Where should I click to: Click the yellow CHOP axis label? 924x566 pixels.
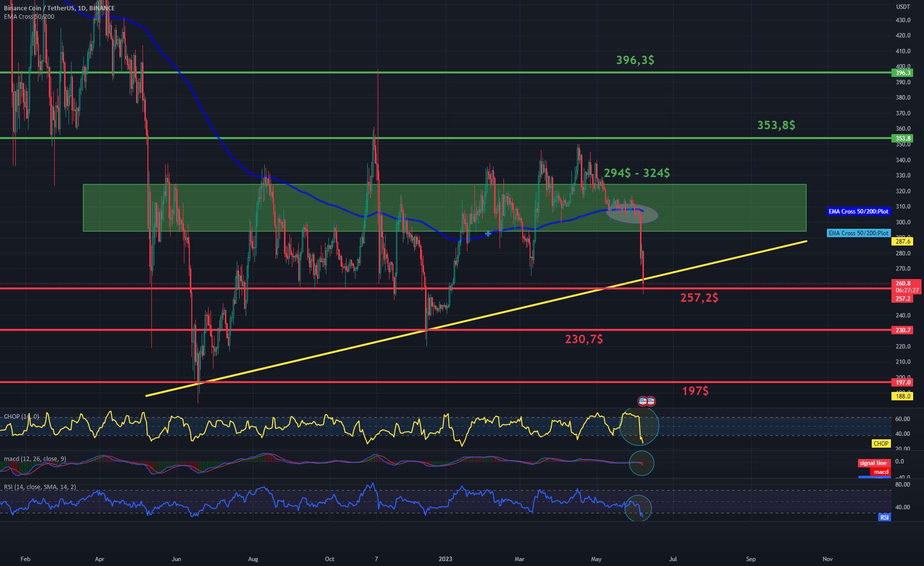pos(881,444)
